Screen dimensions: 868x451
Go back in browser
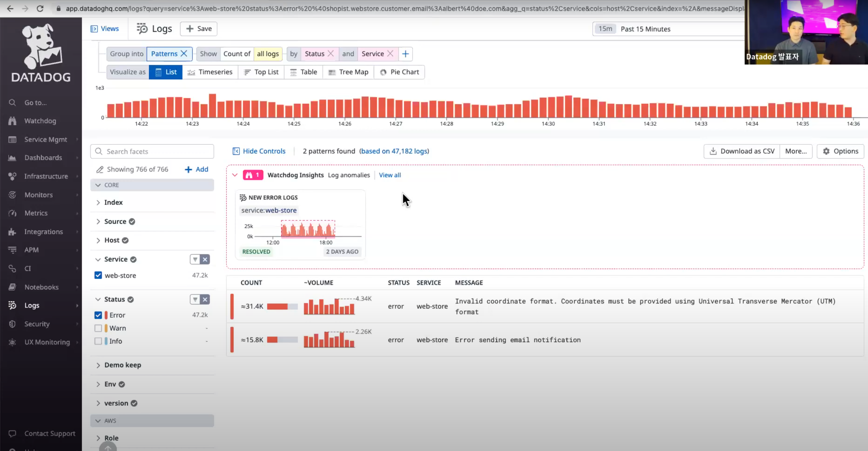(10, 8)
